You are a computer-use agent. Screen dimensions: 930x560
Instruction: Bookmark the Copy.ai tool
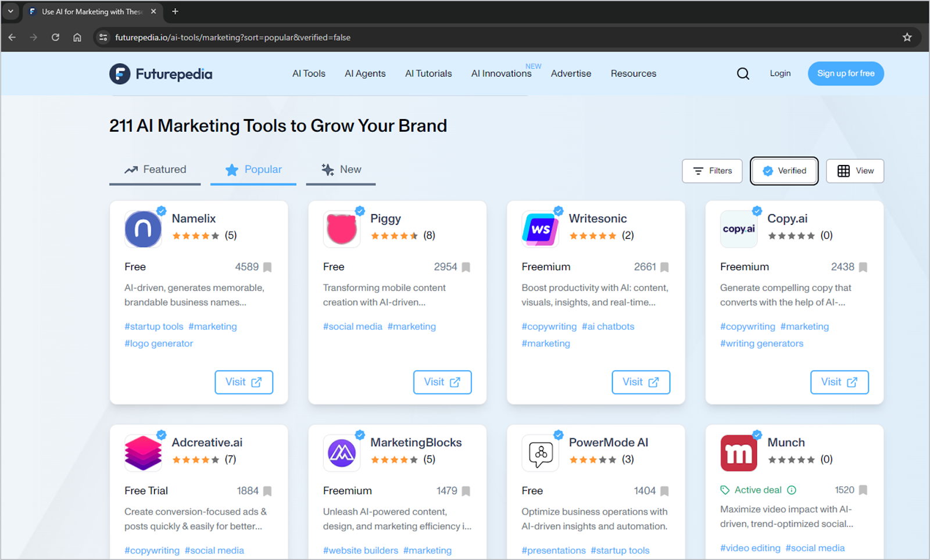863,267
